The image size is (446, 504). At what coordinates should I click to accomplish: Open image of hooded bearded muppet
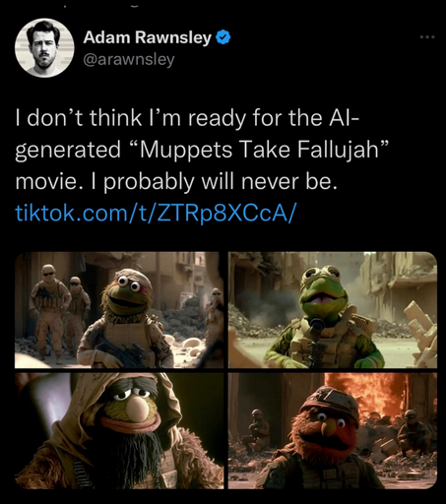click(x=119, y=430)
